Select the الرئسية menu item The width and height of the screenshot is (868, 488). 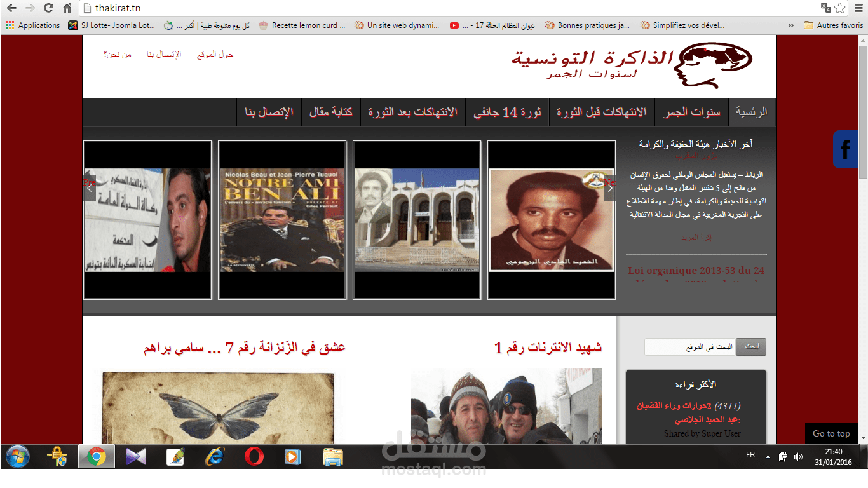click(752, 112)
